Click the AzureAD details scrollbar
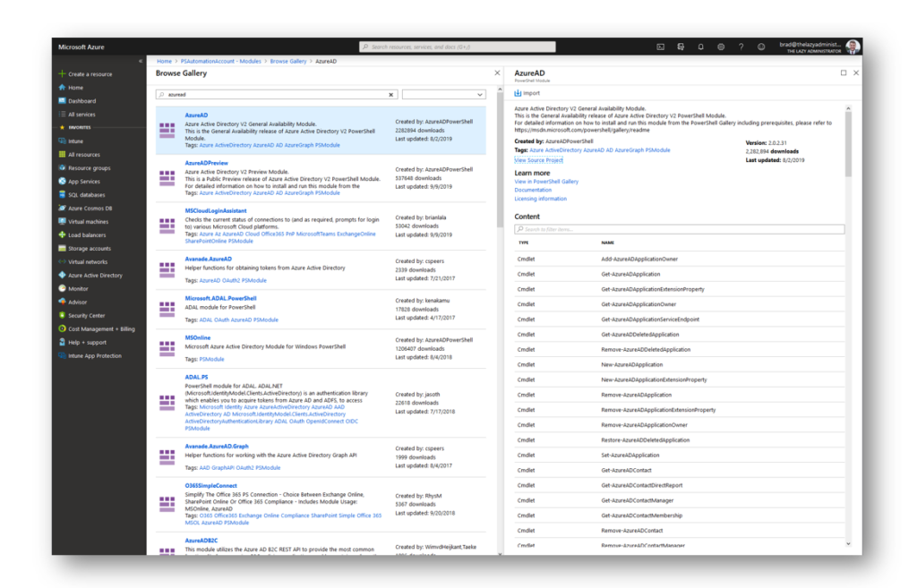917x588 pixels. 849,143
